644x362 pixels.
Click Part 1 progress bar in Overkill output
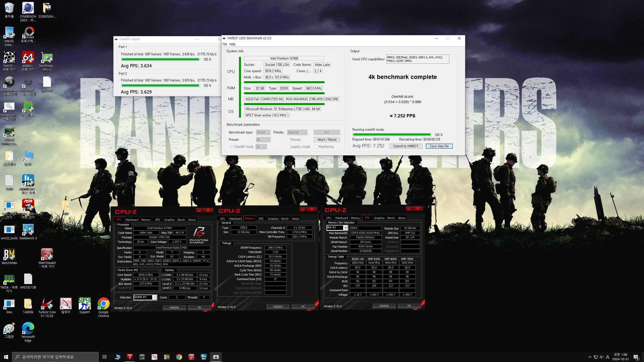[x=160, y=59]
